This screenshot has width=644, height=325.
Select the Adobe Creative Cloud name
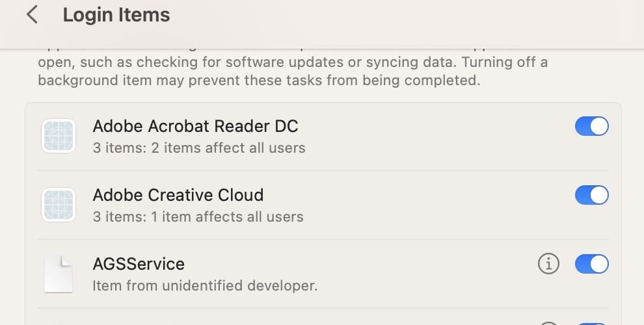[178, 194]
